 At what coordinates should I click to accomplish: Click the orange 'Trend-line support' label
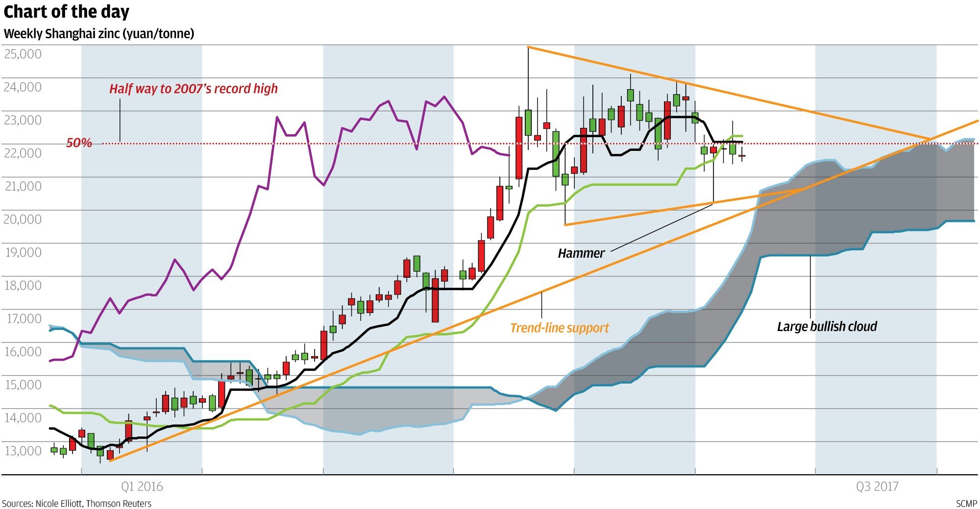point(559,328)
